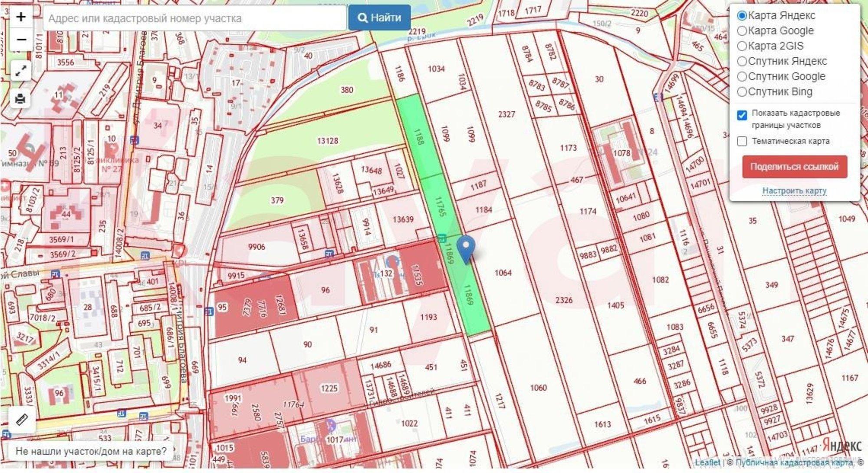This screenshot has height=473, width=868.
Task: Toggle fullscreen map view
Action: 21,71
